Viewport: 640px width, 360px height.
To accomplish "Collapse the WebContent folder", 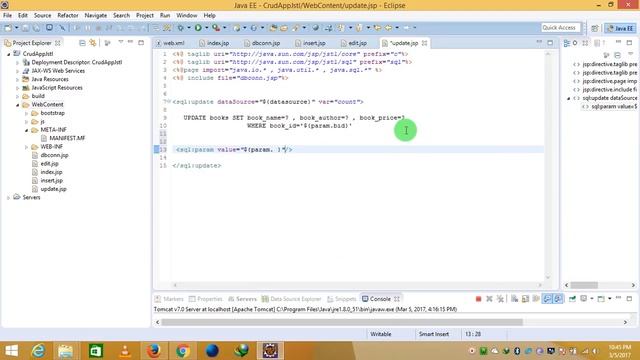I will (x=18, y=105).
